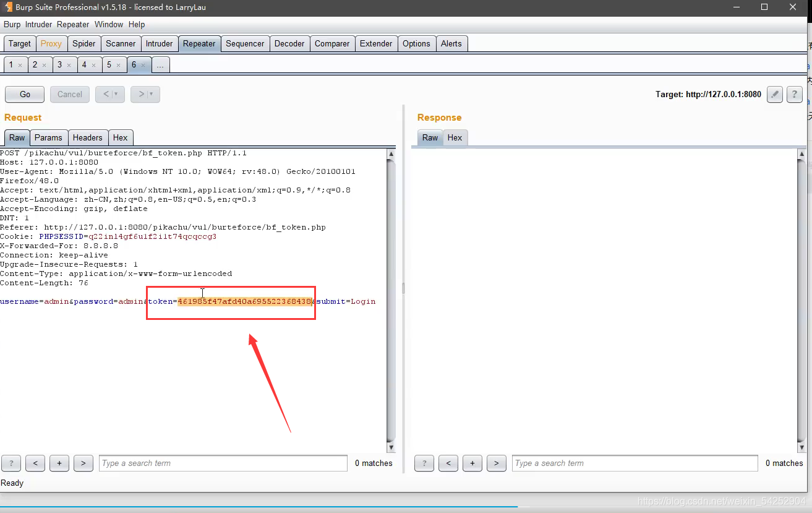
Task: Show request Raw view
Action: point(17,138)
